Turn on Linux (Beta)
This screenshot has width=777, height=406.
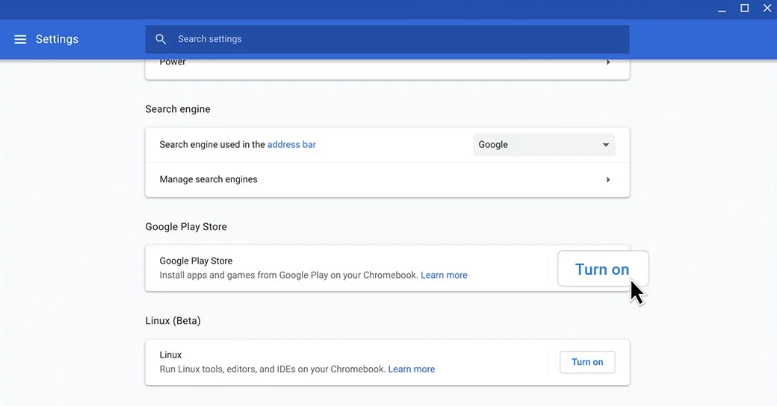coord(587,362)
